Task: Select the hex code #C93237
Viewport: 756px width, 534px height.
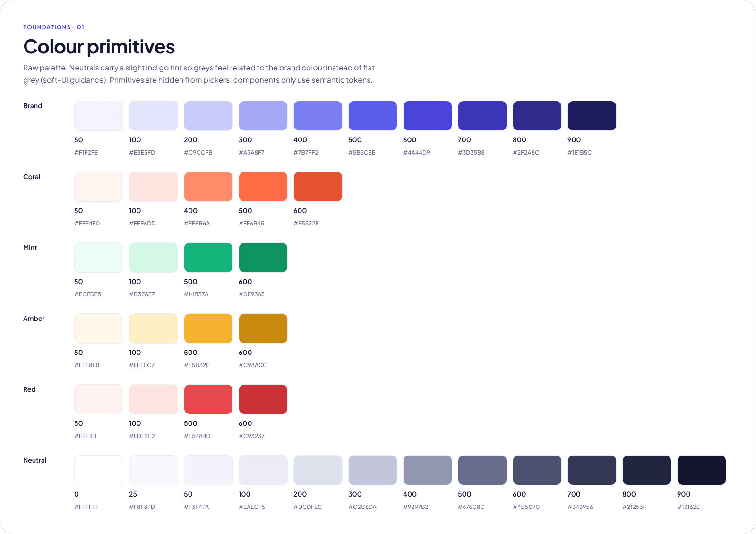Action: point(251,436)
